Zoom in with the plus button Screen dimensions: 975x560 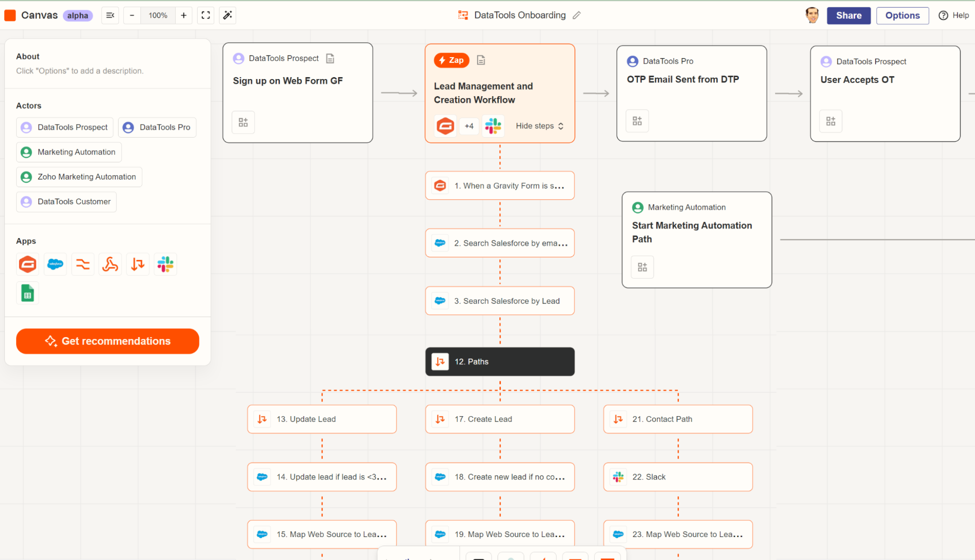pos(183,16)
